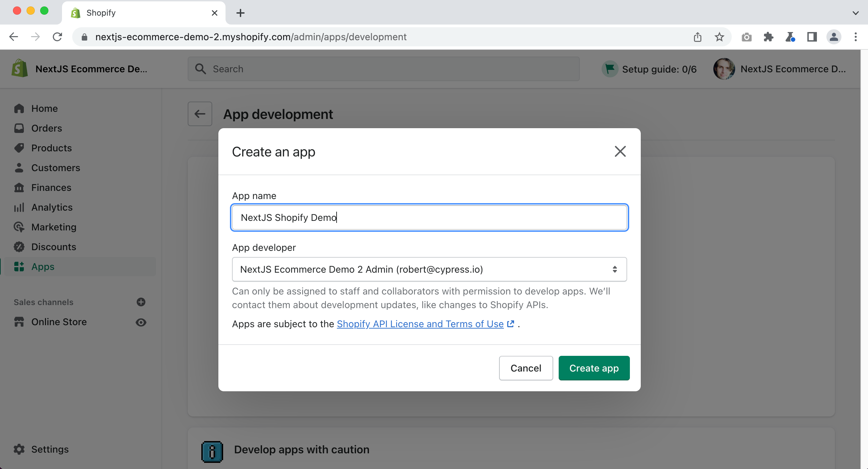Click the Shopify logo in the header
The width and height of the screenshot is (868, 469).
[19, 69]
